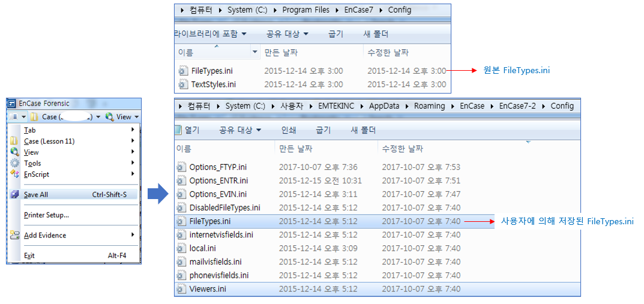Click the mailvisfields.ini file icon
Image resolution: width=644 pixels, height=304 pixels.
(181, 262)
